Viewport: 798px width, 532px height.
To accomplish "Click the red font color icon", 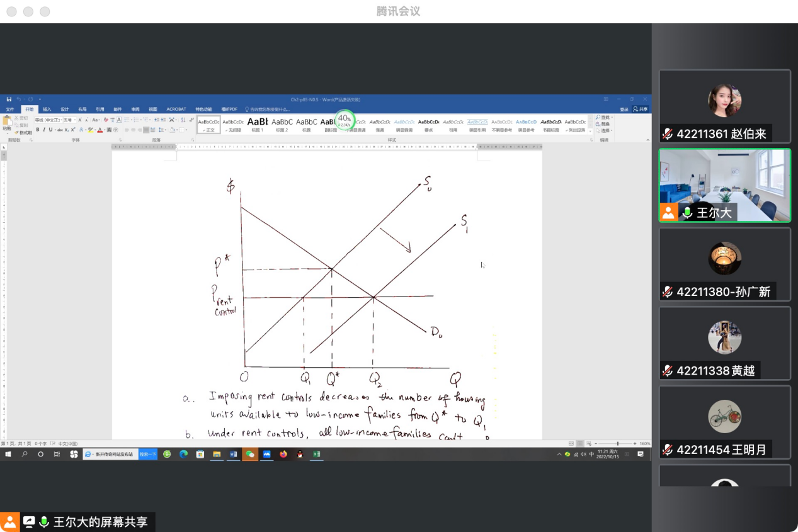I will (x=100, y=130).
